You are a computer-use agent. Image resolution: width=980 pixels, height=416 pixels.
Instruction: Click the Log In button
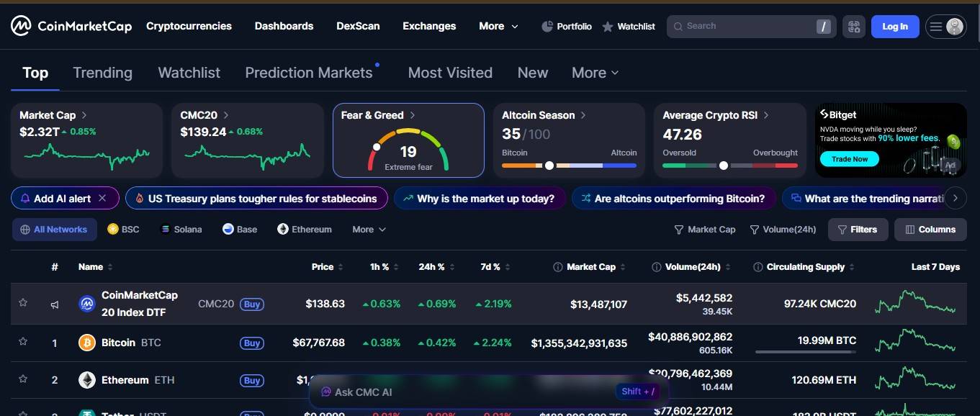[x=894, y=26]
